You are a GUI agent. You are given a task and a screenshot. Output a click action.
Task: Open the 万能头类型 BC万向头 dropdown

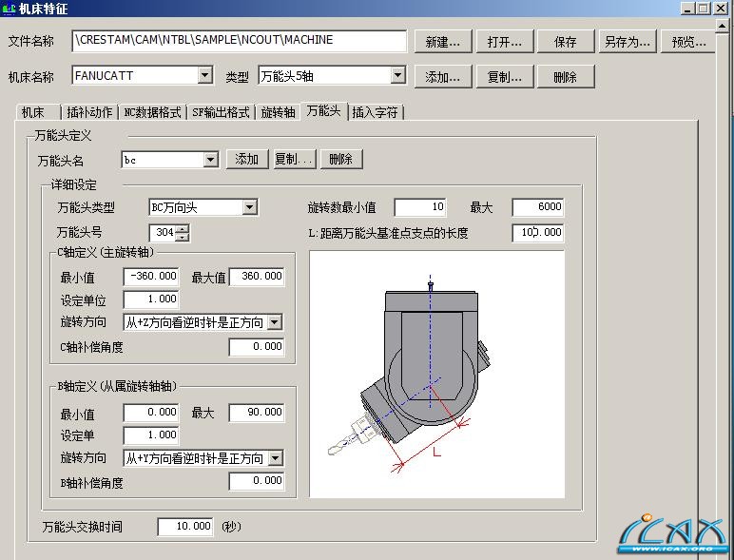tap(249, 207)
